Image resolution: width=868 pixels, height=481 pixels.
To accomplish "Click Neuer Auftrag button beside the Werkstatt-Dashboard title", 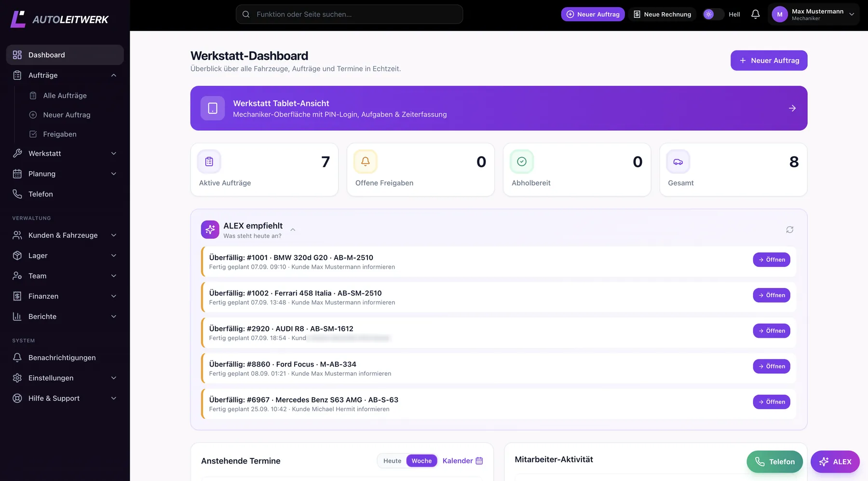I will pos(769,60).
